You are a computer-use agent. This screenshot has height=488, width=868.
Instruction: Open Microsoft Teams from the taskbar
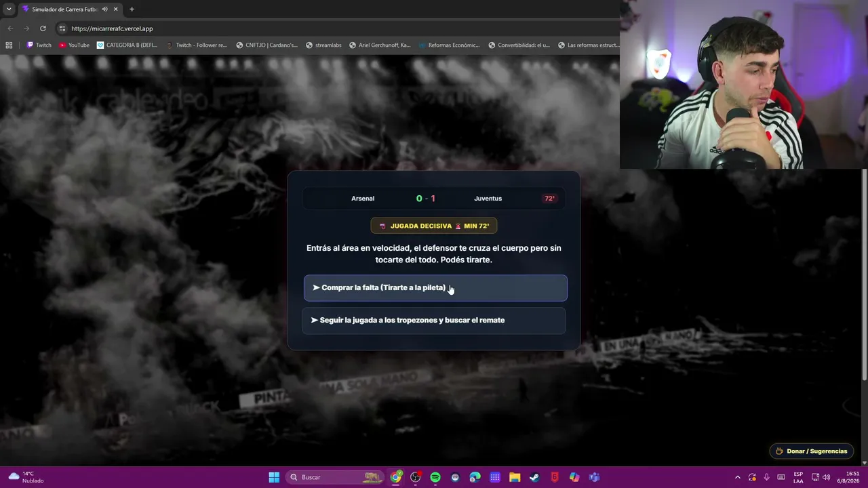pos(594,477)
